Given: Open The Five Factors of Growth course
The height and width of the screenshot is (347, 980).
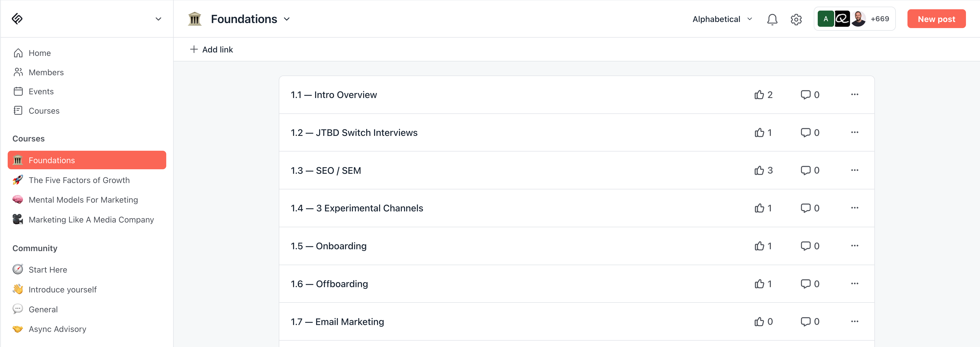Looking at the screenshot, I should 79,180.
